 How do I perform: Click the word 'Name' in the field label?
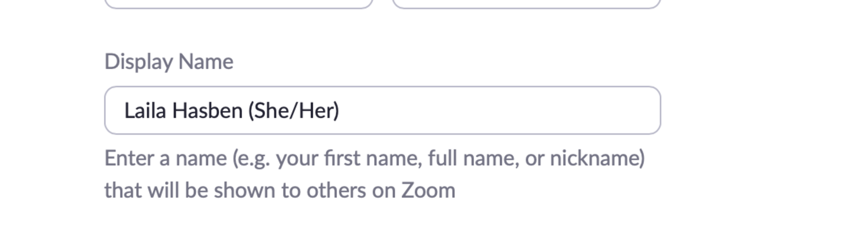click(206, 62)
